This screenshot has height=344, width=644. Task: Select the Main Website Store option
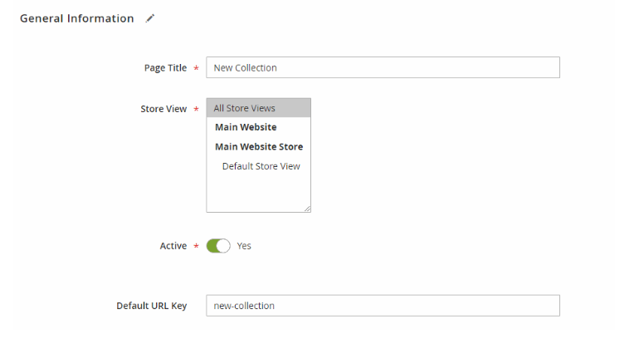(x=258, y=147)
